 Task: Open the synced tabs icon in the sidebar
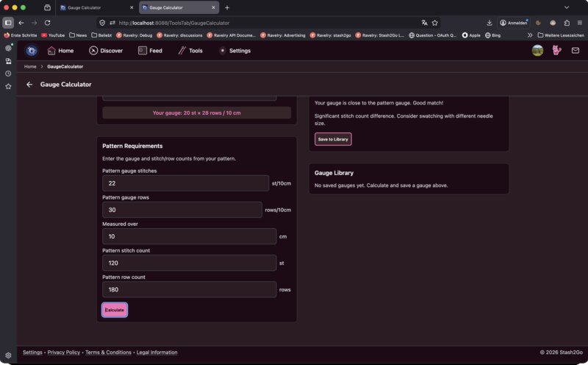pyautogui.click(x=8, y=61)
